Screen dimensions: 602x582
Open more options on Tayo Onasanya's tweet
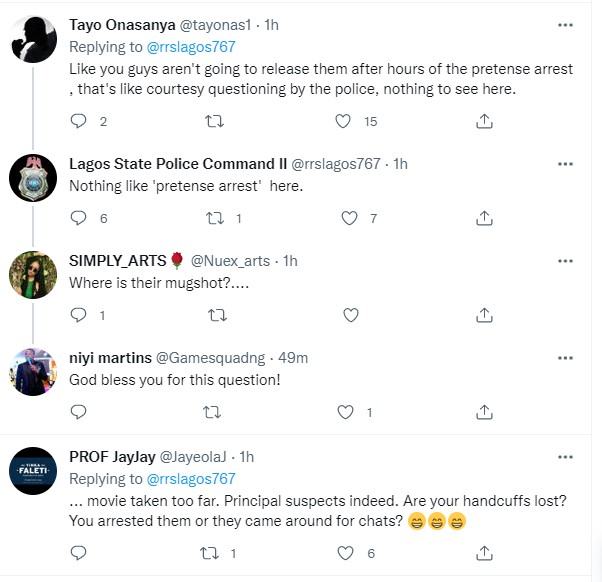pyautogui.click(x=565, y=24)
